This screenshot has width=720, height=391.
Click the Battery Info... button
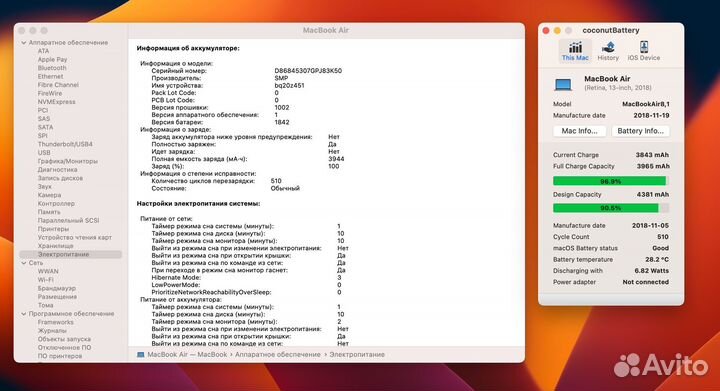point(640,131)
